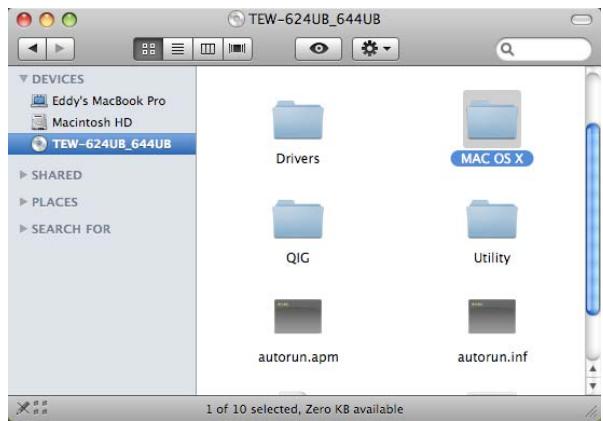Image resolution: width=603 pixels, height=421 pixels.
Task: Switch to icon view
Action: (148, 49)
